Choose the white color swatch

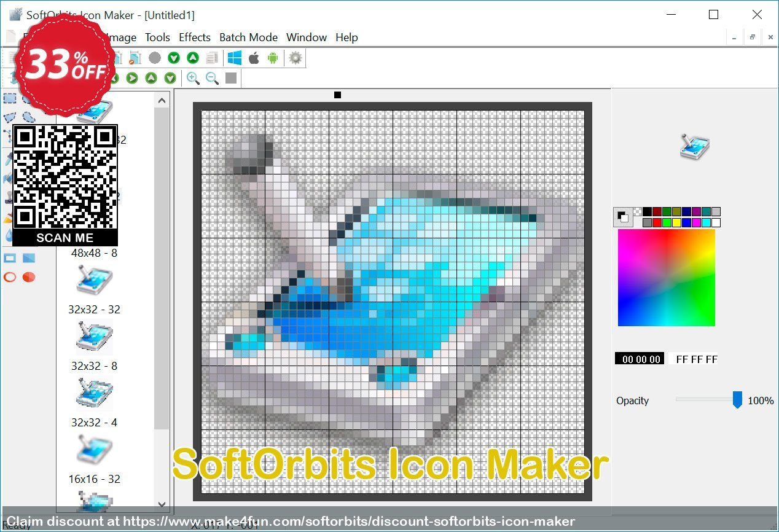point(716,222)
